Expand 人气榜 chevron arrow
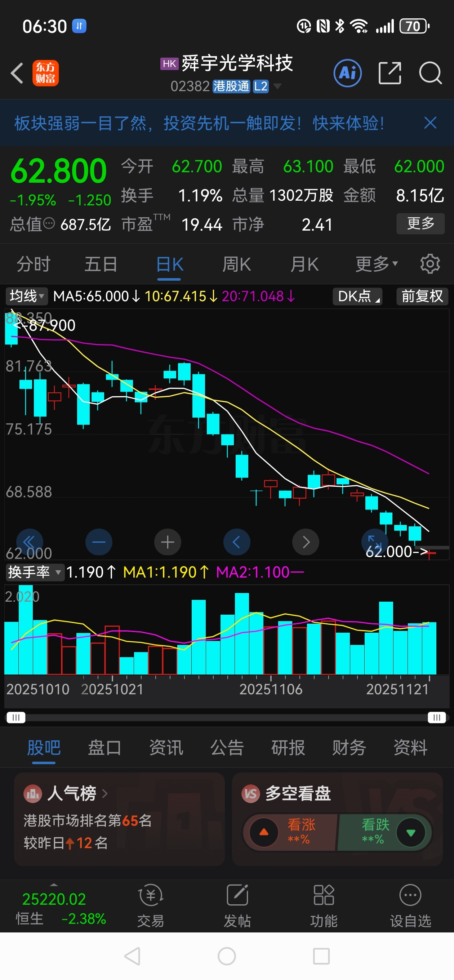This screenshot has height=980, width=454. (x=104, y=794)
